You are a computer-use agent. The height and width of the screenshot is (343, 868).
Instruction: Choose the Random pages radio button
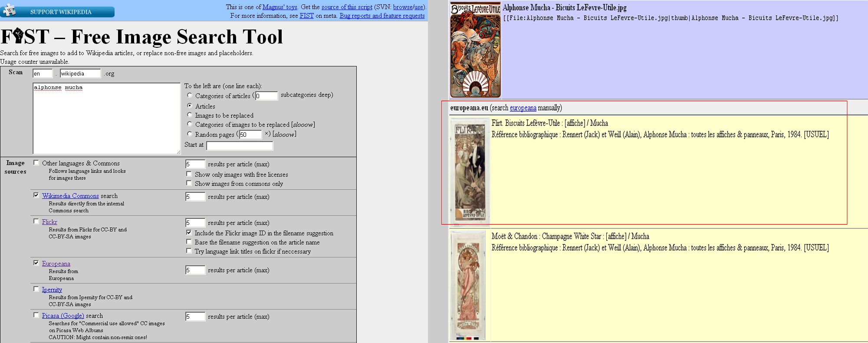tap(190, 134)
